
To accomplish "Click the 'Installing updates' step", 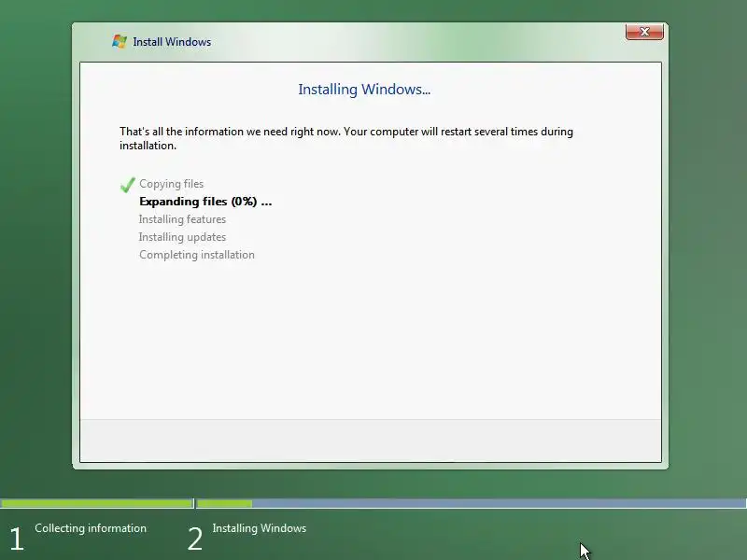I will 182,237.
